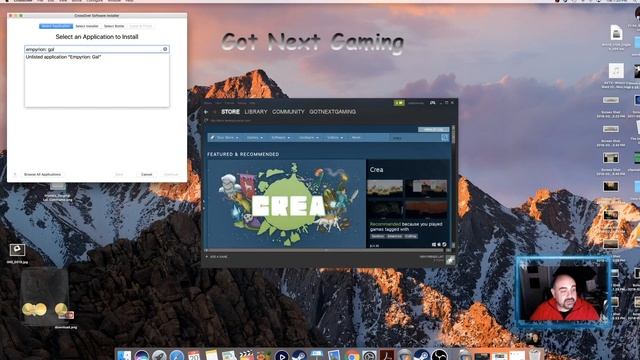Open second Crea screenshot thumbnail top right

[x=426, y=188]
